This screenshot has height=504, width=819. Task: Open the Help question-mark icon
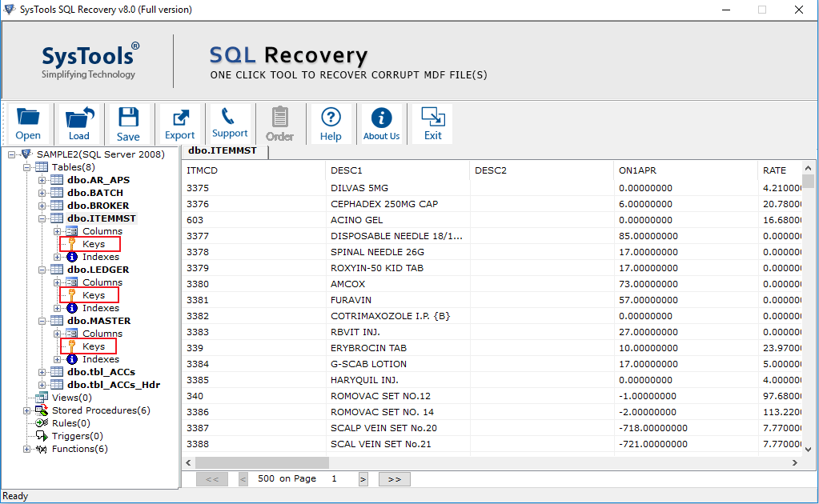(331, 117)
